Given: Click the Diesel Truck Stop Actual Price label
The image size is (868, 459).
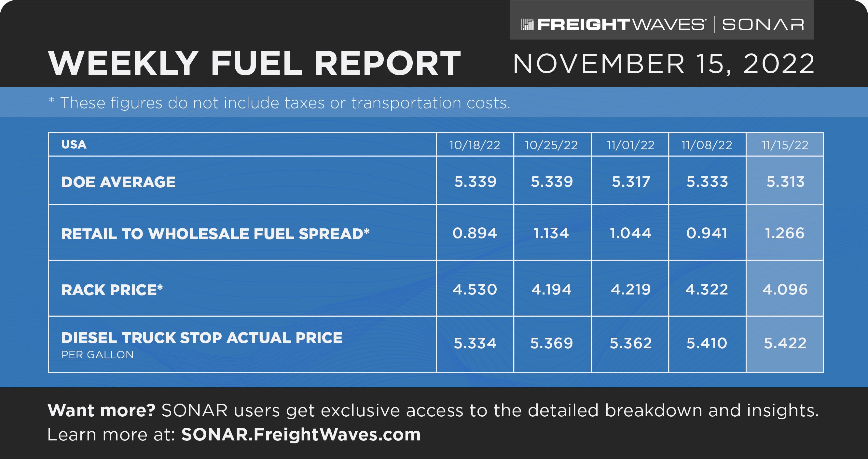Looking at the screenshot, I should 201,338.
